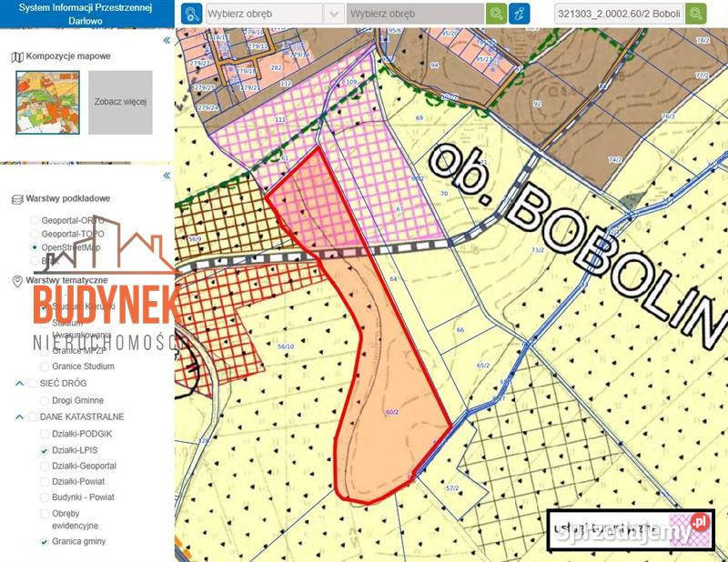Click the System Informacji Przestrzennej Darłowo header

coord(86,13)
